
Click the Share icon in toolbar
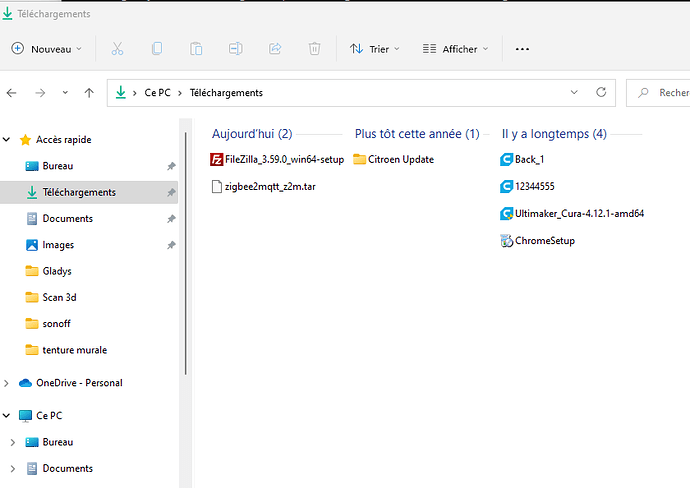pos(275,48)
